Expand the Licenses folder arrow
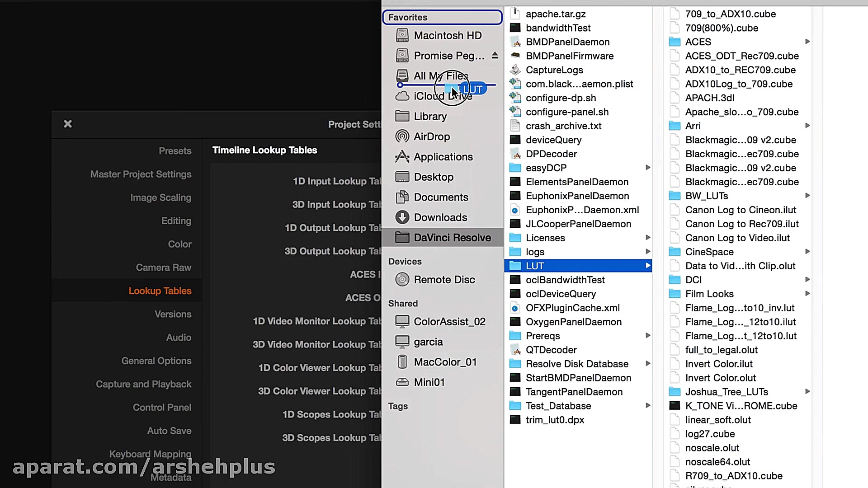This screenshot has height=488, width=868. click(x=648, y=238)
